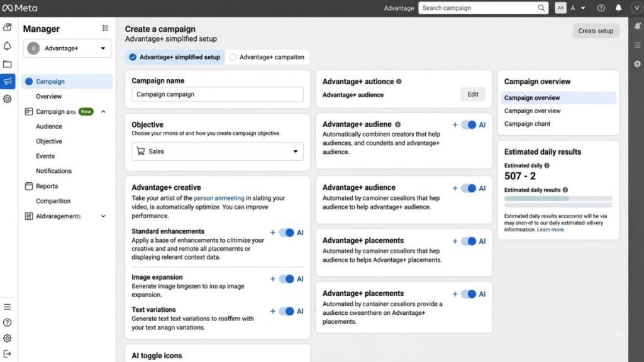This screenshot has width=644, height=362.
Task: Click the Creats setup button
Action: (x=596, y=31)
